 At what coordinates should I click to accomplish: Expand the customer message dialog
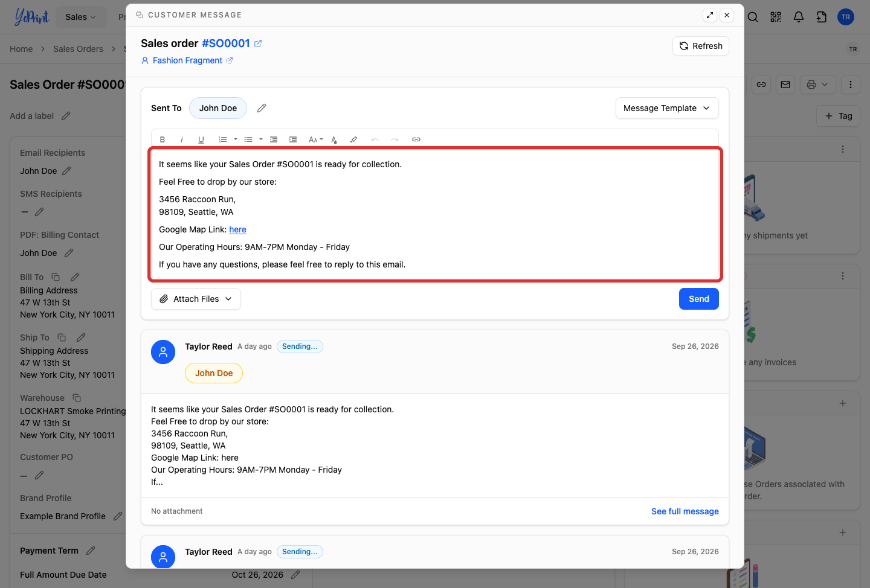710,15
